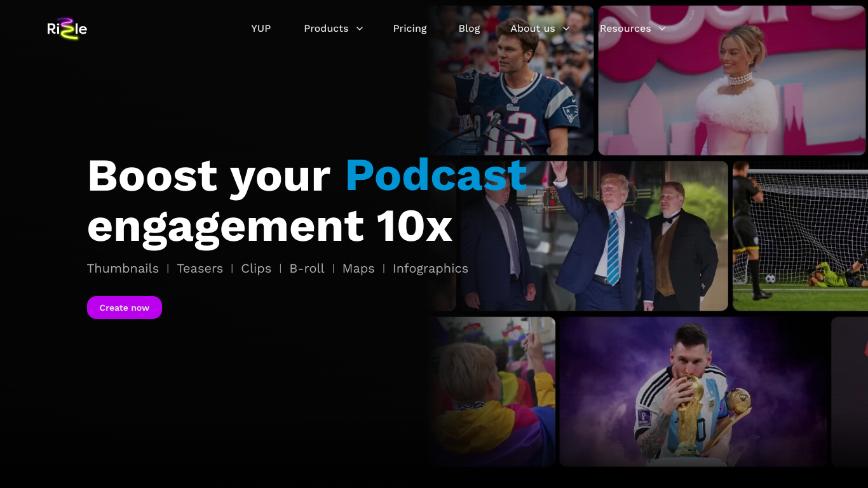The width and height of the screenshot is (868, 488).
Task: Click the blue Podcast headline word
Action: 436,175
